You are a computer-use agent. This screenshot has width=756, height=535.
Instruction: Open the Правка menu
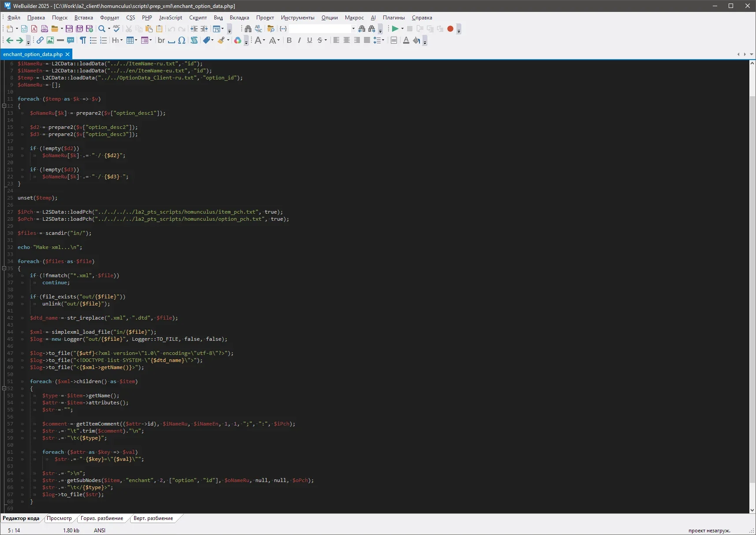(36, 18)
